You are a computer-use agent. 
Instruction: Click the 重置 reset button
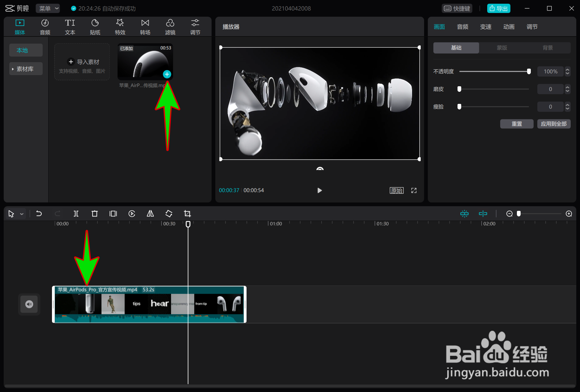(x=517, y=124)
